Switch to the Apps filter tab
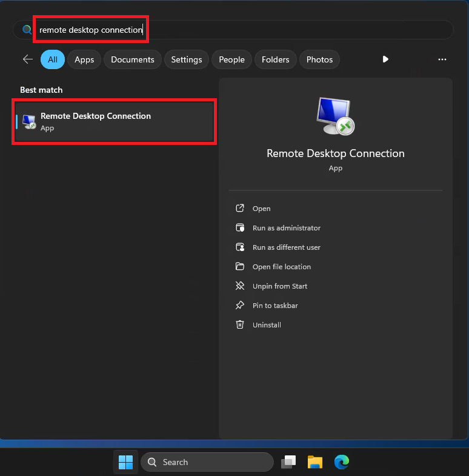 tap(84, 59)
